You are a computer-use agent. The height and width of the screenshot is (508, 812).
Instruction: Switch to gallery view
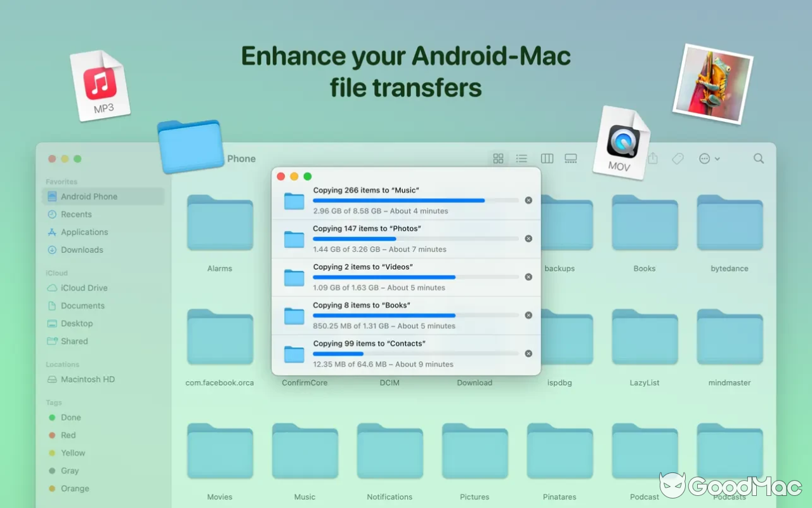(570, 158)
